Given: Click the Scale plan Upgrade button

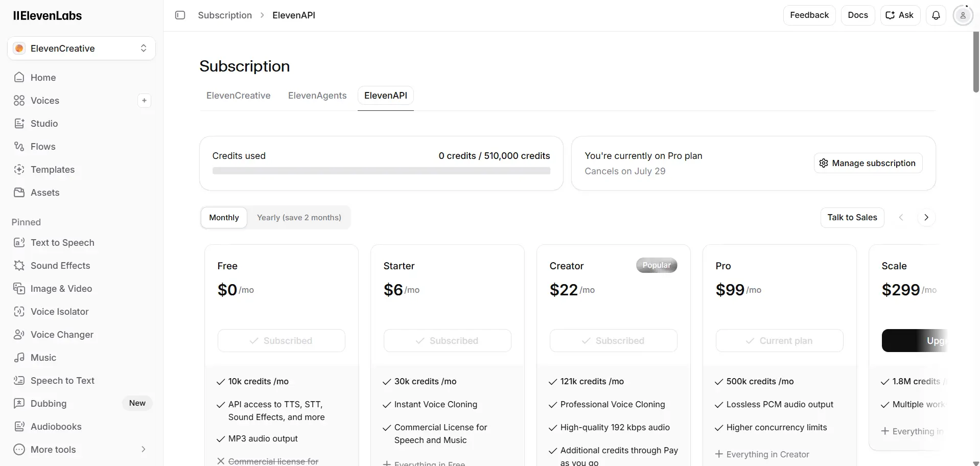Looking at the screenshot, I should [915, 341].
